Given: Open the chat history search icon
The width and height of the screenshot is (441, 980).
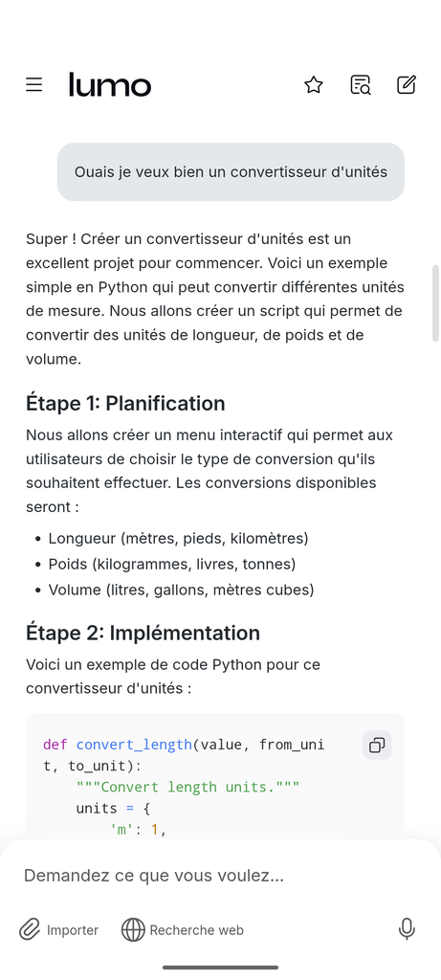Looking at the screenshot, I should (x=361, y=85).
